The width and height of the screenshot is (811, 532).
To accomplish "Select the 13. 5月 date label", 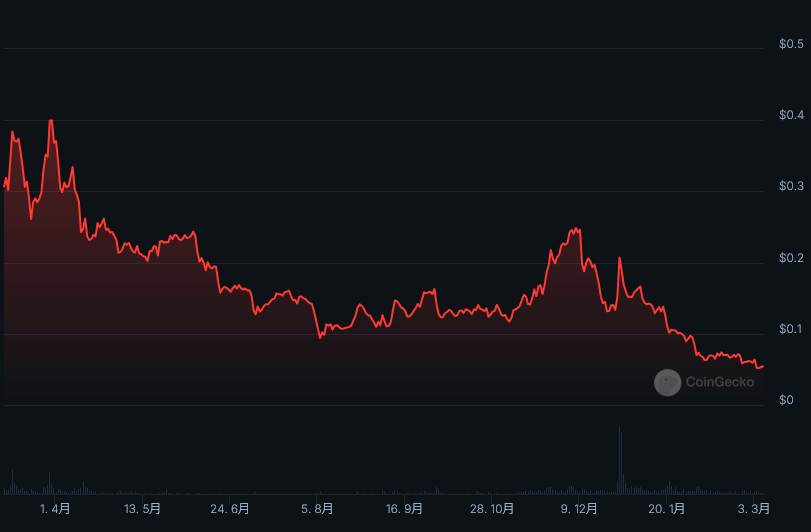I will (142, 509).
